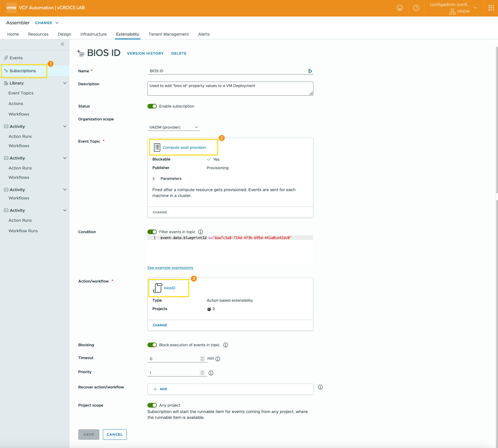Open the VAIDM (provider) organization dropdown
The height and width of the screenshot is (448, 498).
(x=173, y=127)
